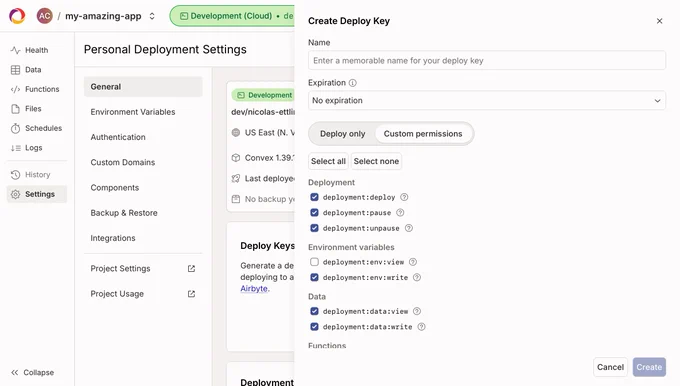Screen dimensions: 680x386
Task: Click the Data table icon
Action: (x=15, y=70)
